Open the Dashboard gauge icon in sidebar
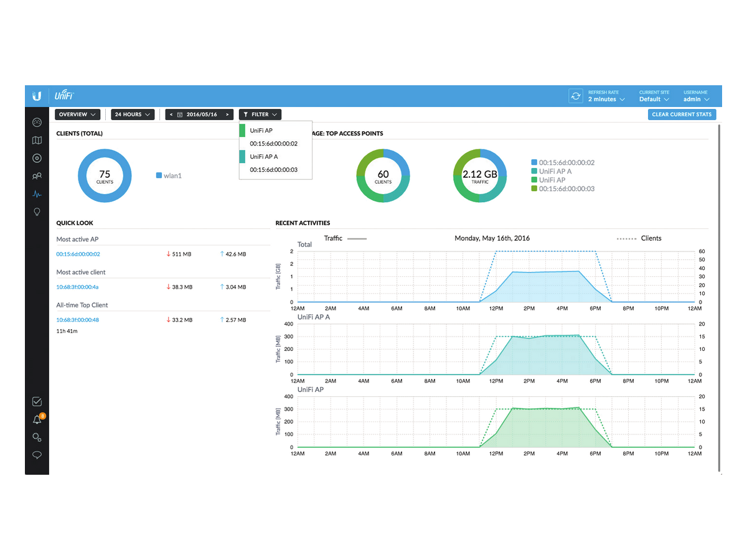Image resolution: width=747 pixels, height=560 pixels. click(x=37, y=122)
